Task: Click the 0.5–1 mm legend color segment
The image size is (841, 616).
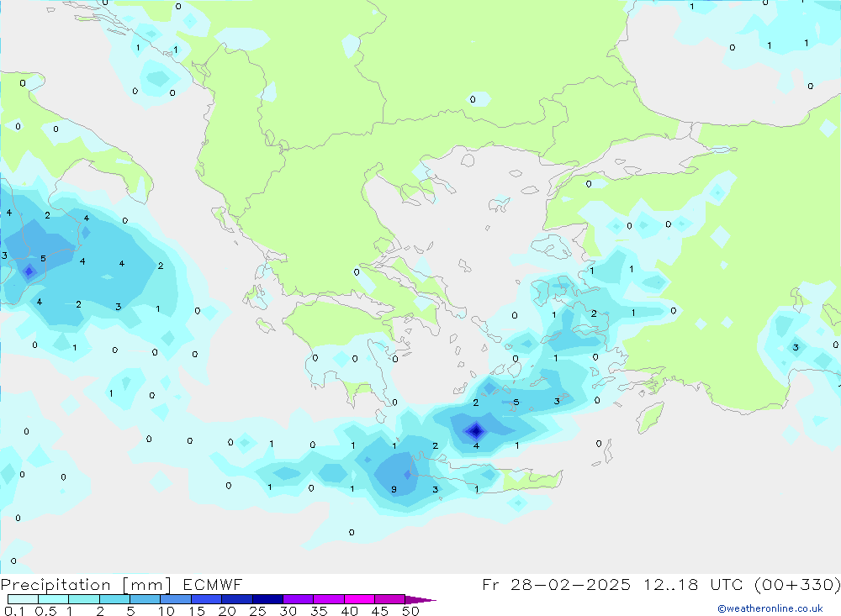Action: tap(53, 599)
